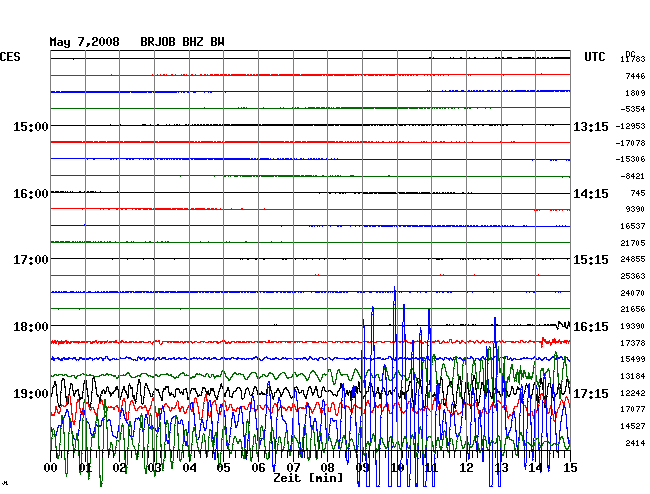Click the DC offset value 12242
The height and width of the screenshot is (494, 650).
pyautogui.click(x=633, y=393)
